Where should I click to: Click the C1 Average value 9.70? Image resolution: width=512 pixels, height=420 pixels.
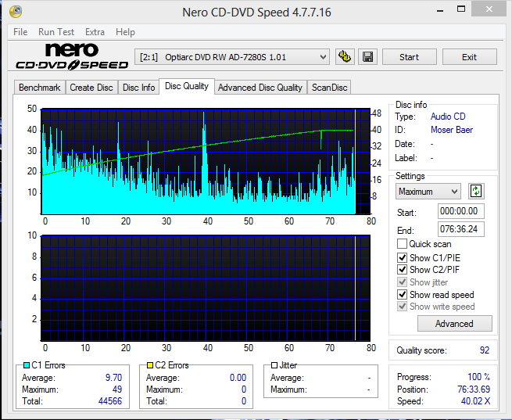(x=113, y=378)
